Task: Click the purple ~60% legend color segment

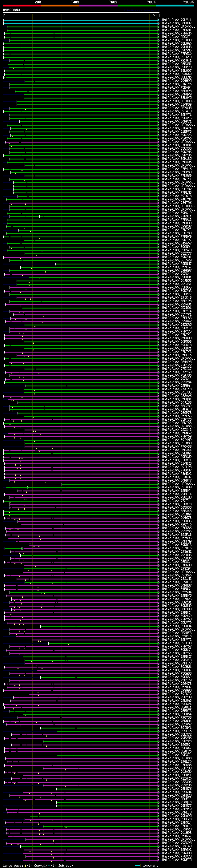Action: (99, 6)
